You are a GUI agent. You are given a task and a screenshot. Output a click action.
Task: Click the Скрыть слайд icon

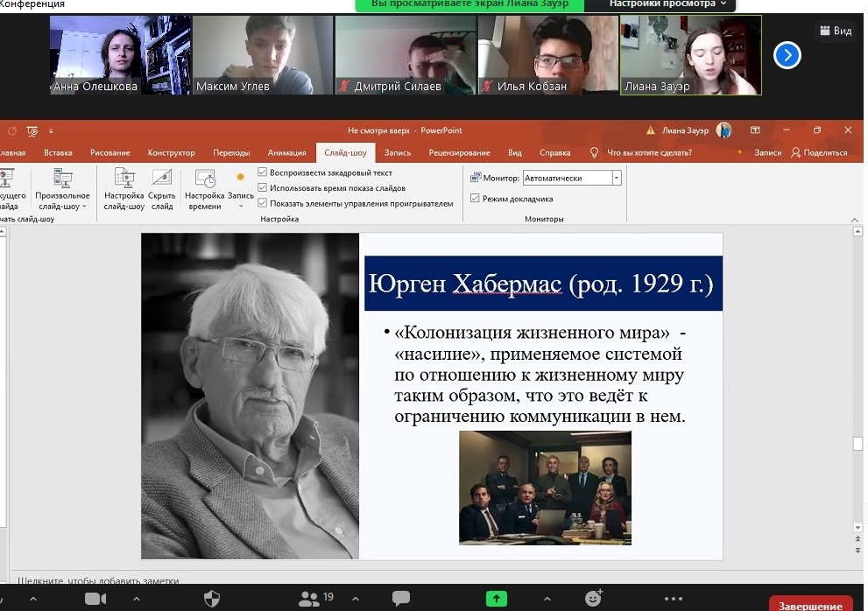[162, 188]
